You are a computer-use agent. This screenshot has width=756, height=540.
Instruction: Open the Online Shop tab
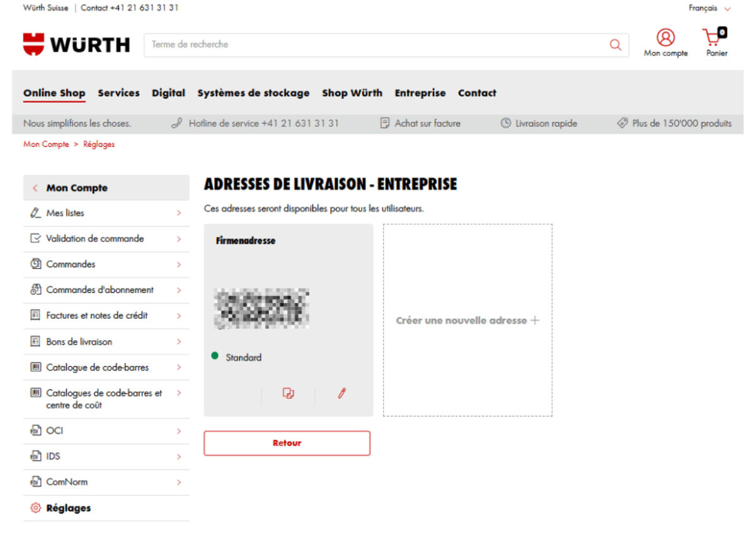(x=54, y=93)
